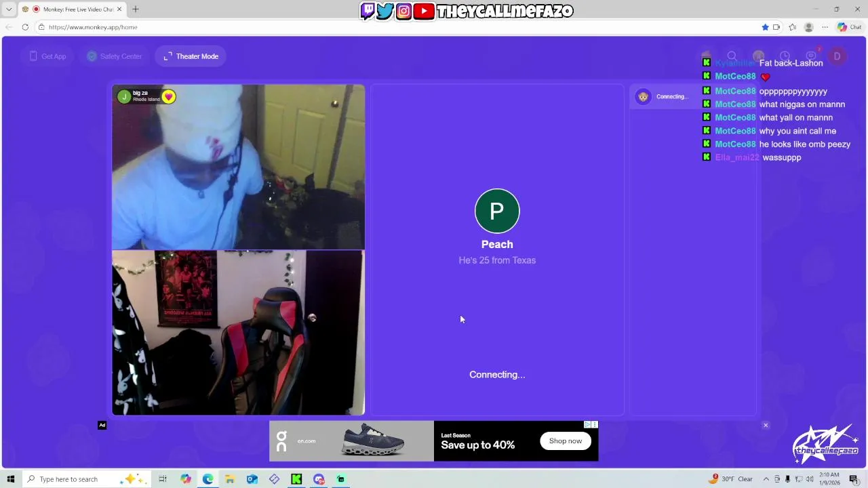Open the Safety Center
868x488 pixels.
(x=115, y=56)
